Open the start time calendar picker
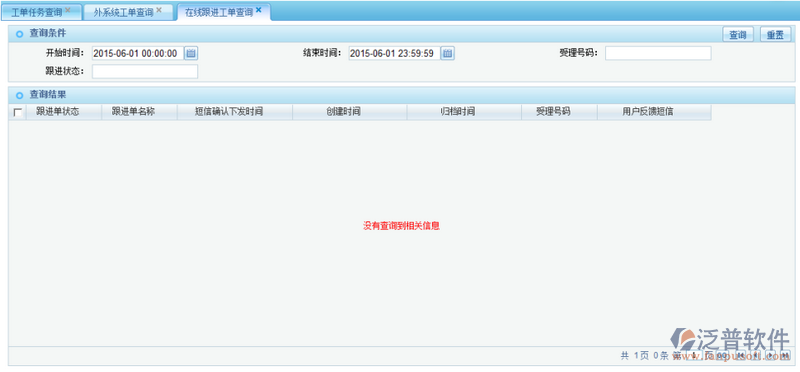Viewport: 800px width, 372px height. pyautogui.click(x=191, y=53)
